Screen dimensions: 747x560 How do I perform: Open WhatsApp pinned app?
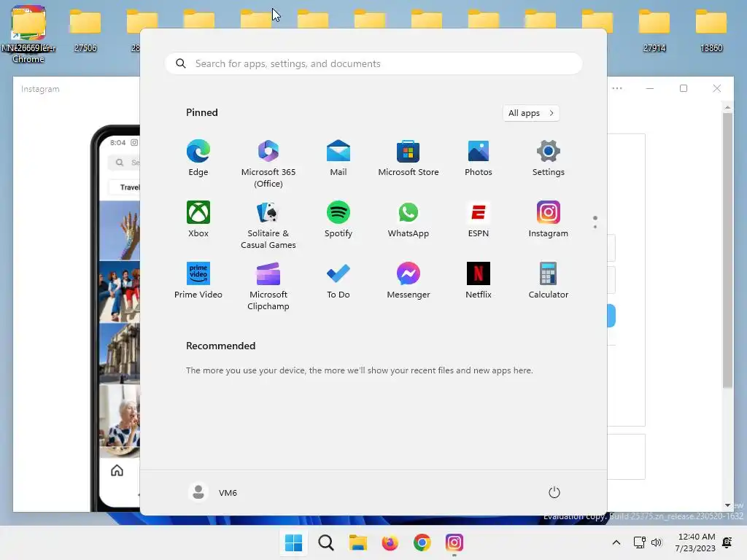[409, 219]
